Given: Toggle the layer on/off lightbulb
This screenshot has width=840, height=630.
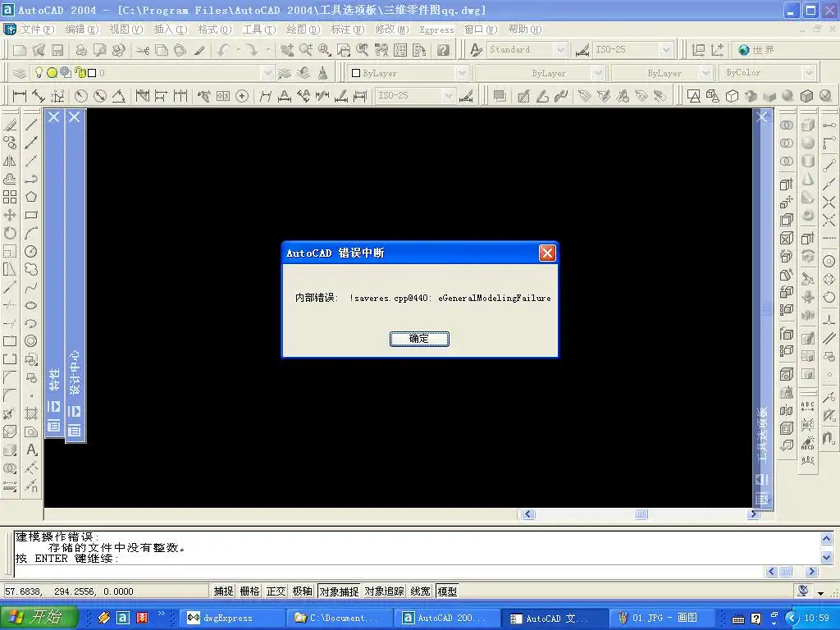Looking at the screenshot, I should click(39, 73).
